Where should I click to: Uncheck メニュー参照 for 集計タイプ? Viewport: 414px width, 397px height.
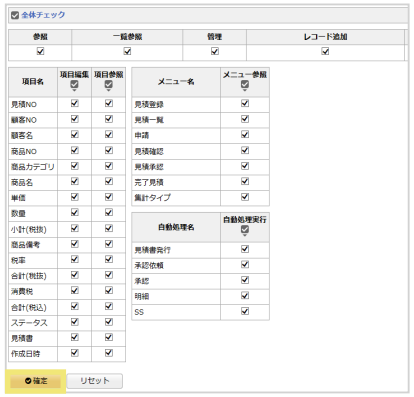coord(245,197)
